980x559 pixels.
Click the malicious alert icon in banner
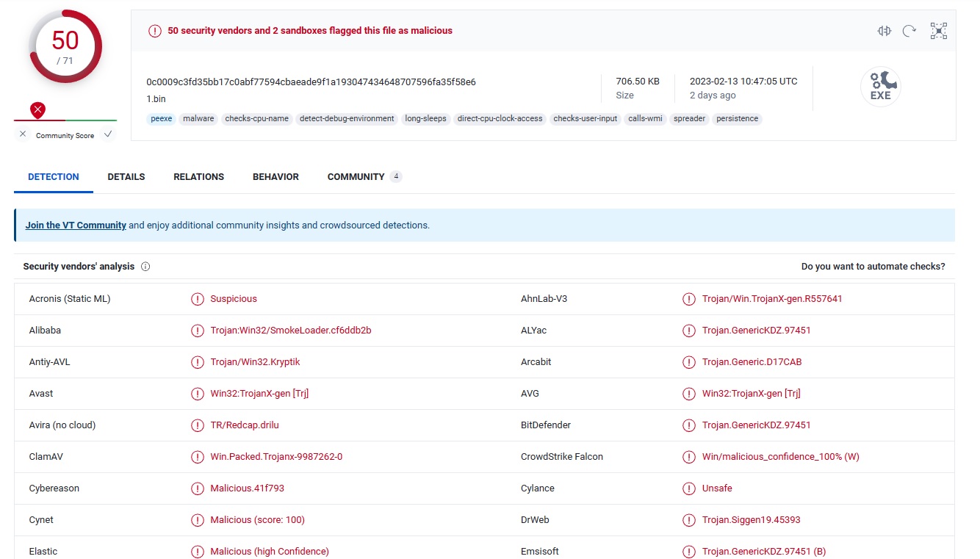(x=154, y=31)
